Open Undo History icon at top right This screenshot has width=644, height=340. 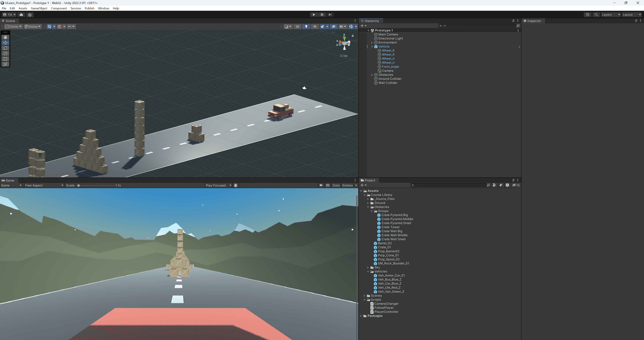coord(587,14)
